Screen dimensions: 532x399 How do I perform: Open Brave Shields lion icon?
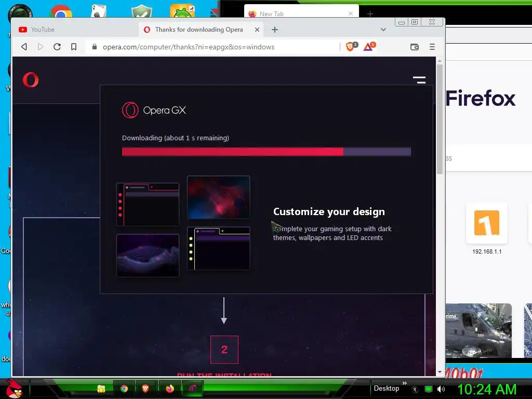pos(351,46)
